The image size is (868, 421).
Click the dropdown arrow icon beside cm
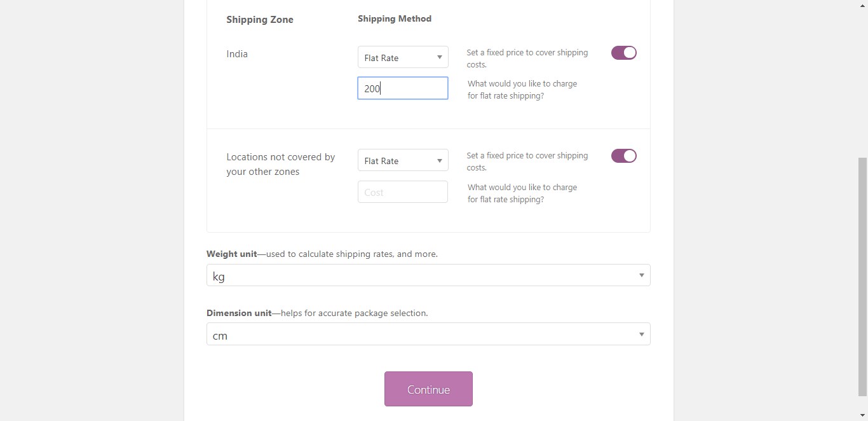pyautogui.click(x=641, y=334)
